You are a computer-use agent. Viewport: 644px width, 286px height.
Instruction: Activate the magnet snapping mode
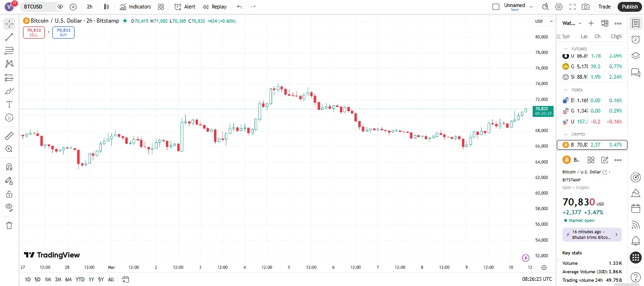(x=9, y=167)
